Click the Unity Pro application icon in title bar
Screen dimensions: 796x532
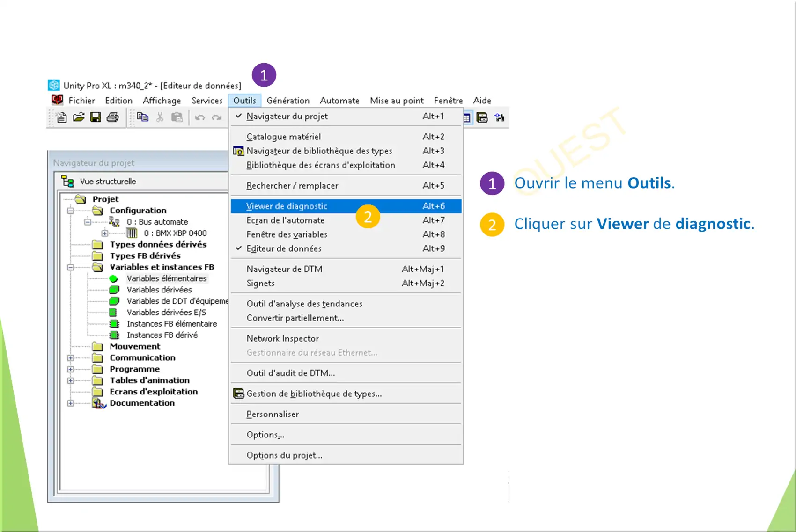54,85
